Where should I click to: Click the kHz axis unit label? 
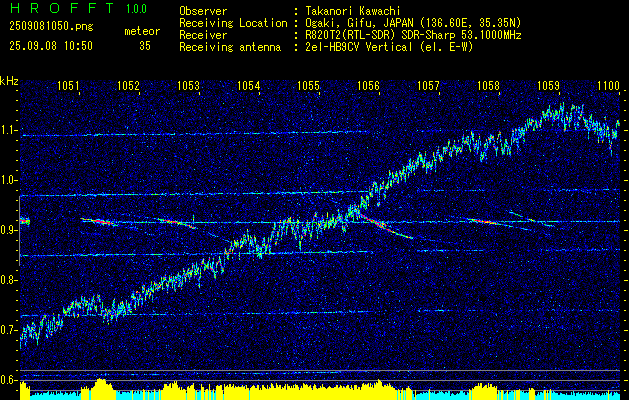(x=9, y=81)
